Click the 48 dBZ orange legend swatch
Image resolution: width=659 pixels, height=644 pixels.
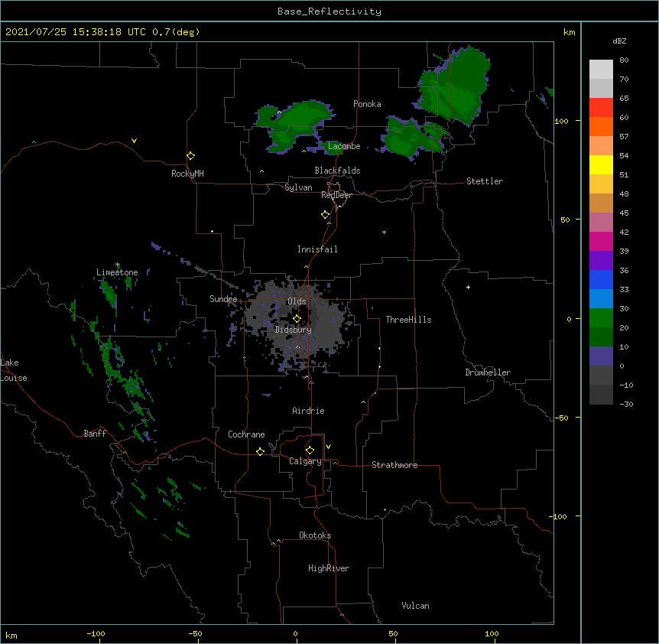tap(601, 203)
